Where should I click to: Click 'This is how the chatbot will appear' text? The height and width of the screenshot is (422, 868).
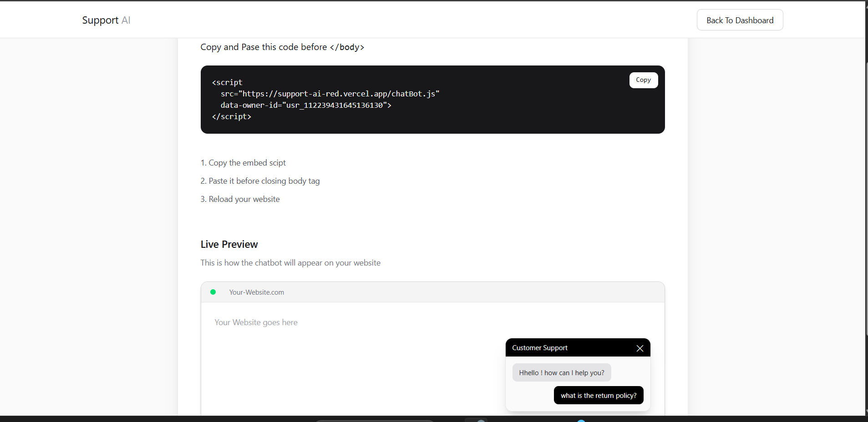[x=290, y=263]
